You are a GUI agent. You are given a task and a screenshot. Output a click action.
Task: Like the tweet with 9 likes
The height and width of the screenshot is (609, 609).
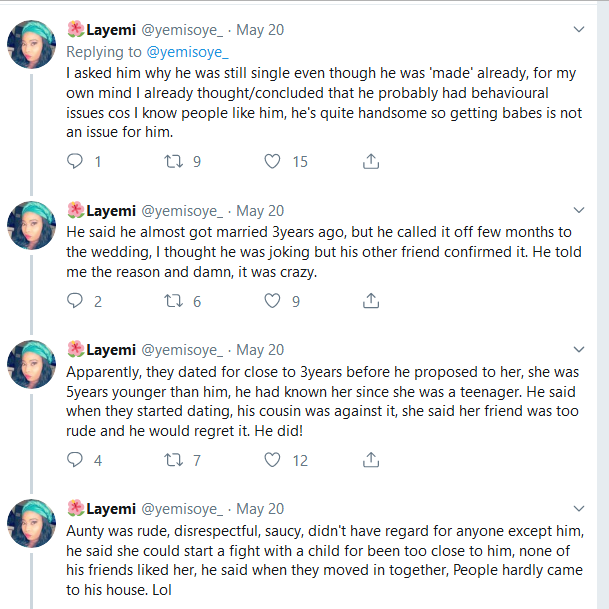[273, 301]
